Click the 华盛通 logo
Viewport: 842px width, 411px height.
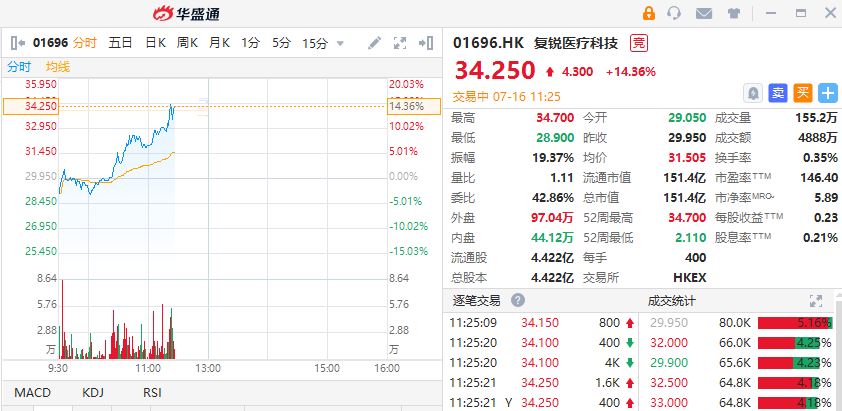point(186,13)
